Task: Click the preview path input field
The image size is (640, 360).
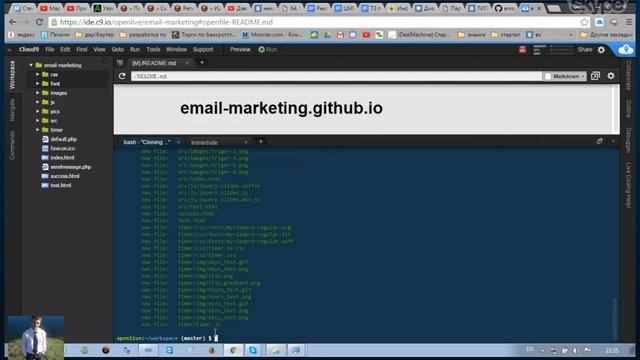Action: pos(336,76)
